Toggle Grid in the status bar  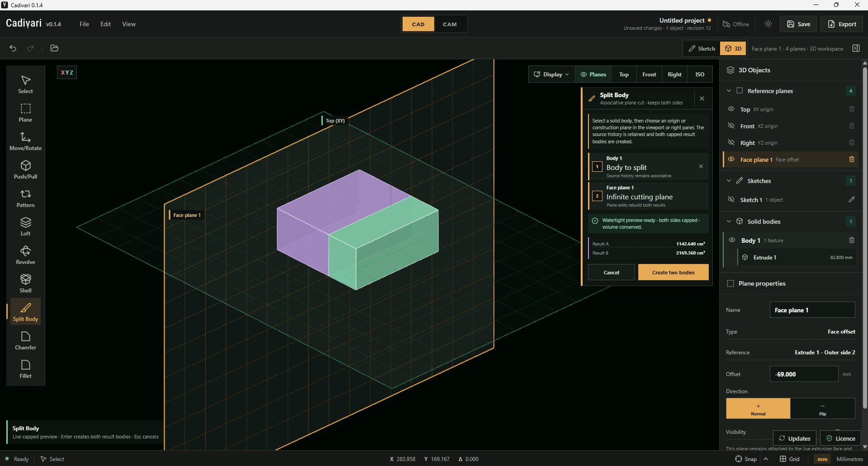(x=790, y=459)
